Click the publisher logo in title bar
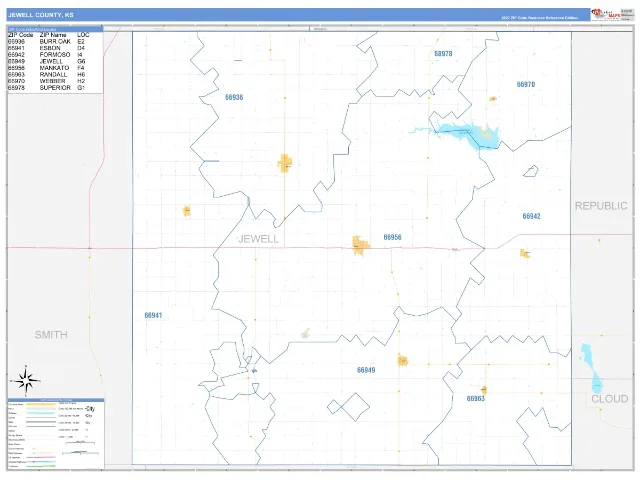 click(x=606, y=15)
